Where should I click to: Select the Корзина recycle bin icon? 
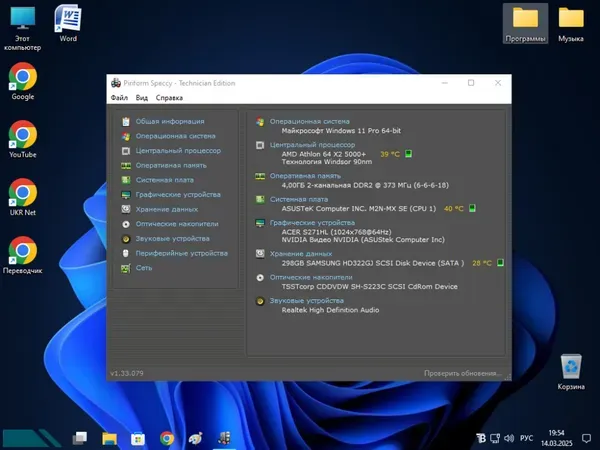[571, 372]
